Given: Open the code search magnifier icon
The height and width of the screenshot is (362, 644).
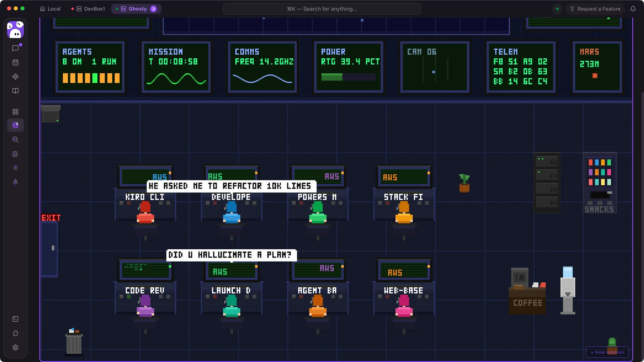Looking at the screenshot, I should click(x=15, y=140).
